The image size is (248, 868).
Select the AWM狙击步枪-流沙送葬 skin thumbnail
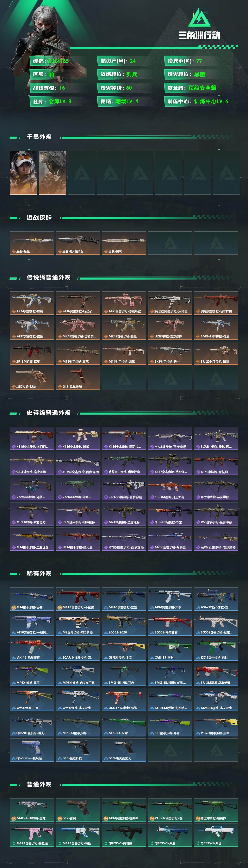pos(216,539)
